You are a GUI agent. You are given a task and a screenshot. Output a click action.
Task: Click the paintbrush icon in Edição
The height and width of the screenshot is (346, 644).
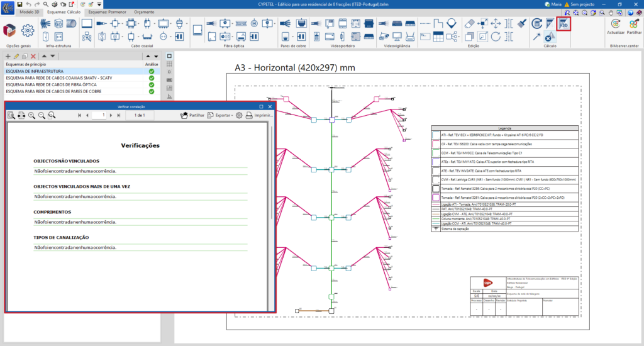tap(523, 24)
